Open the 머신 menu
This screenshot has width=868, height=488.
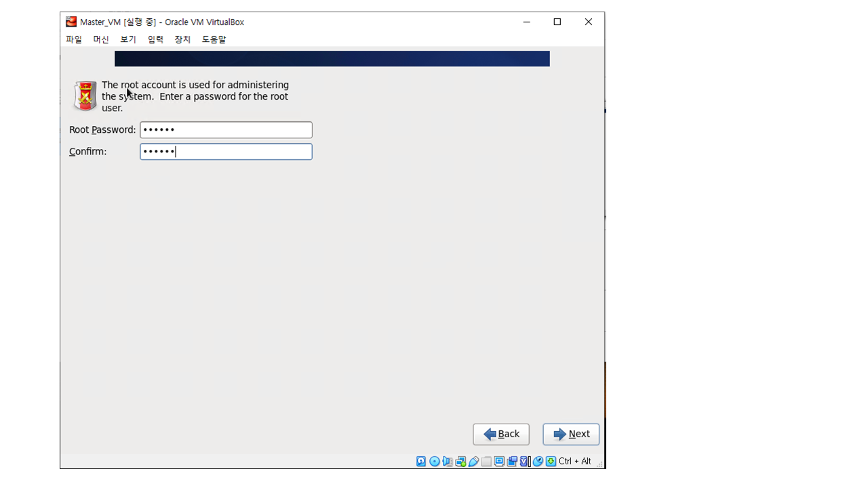(101, 39)
